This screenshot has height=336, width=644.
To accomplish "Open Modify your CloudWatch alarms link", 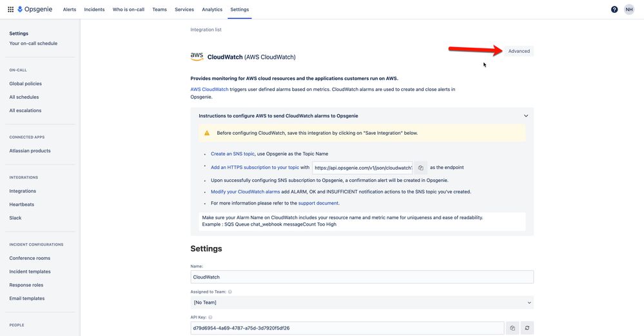I will [x=245, y=192].
